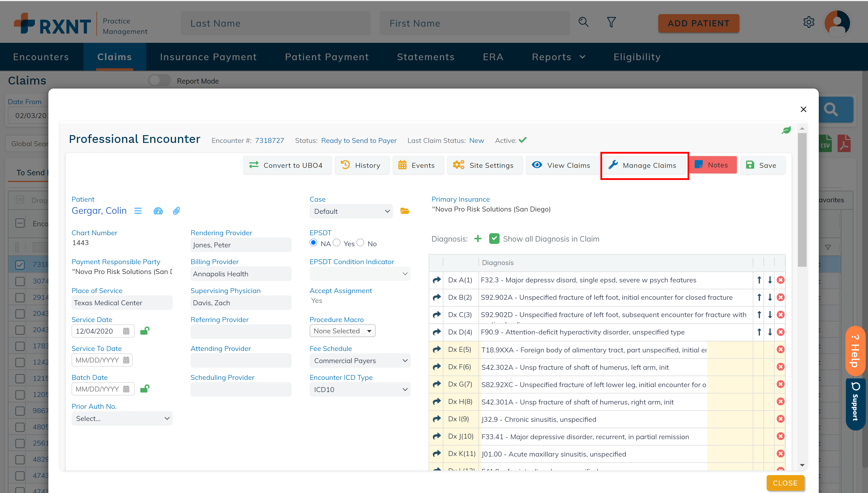Toggle Show all Diagnosis in Claim checkbox
Image resolution: width=868 pixels, height=493 pixels.
494,239
